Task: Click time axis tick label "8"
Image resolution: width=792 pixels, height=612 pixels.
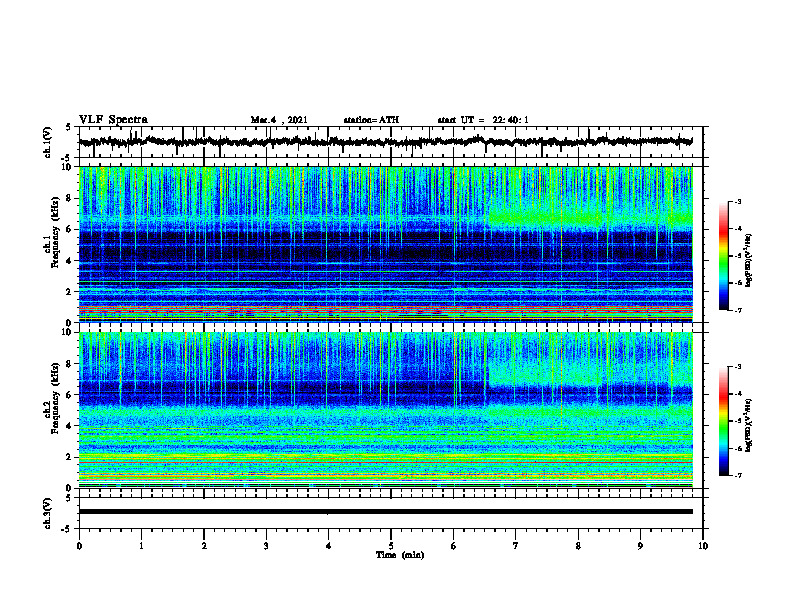Action: tap(578, 546)
